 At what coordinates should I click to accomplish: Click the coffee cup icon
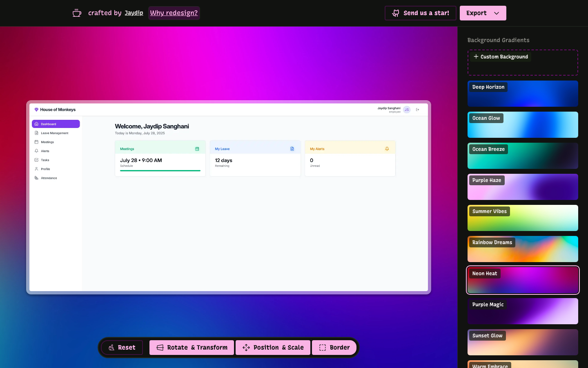pos(77,13)
